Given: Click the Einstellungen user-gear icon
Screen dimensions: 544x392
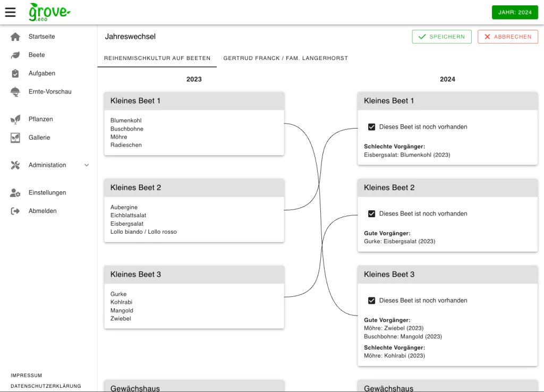Looking at the screenshot, I should pos(15,192).
